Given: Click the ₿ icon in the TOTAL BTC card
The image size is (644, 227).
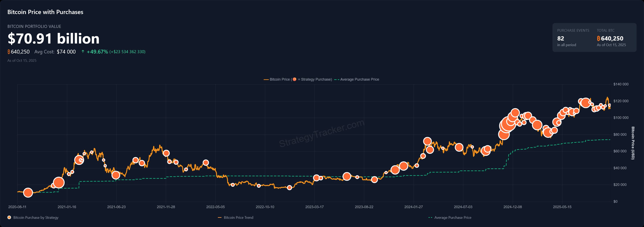Looking at the screenshot, I should click(599, 39).
